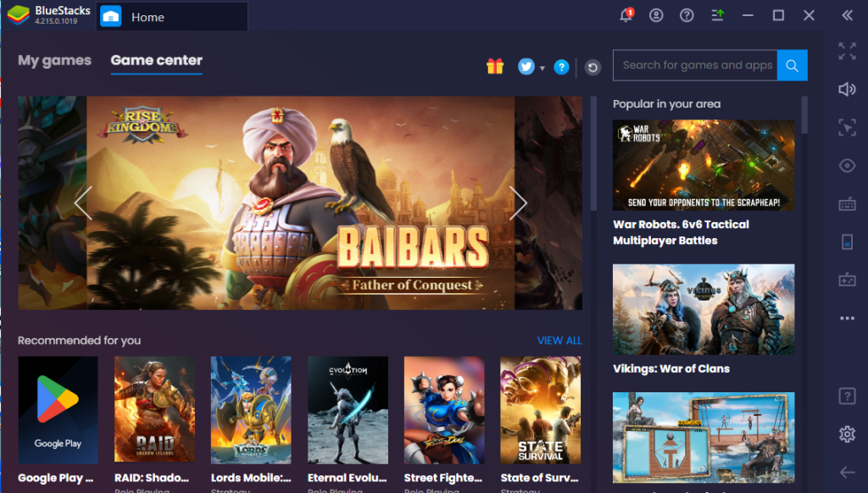Open RAID: Shadow Legends tile

[x=154, y=410]
